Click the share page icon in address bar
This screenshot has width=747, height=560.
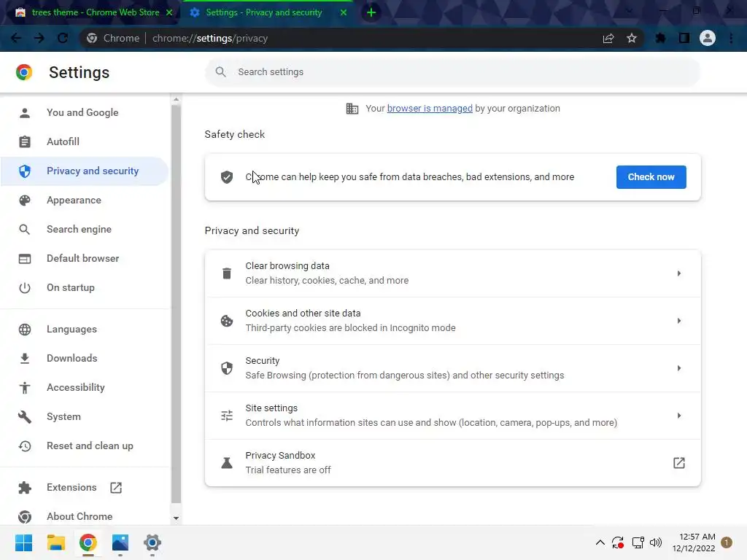coord(608,38)
